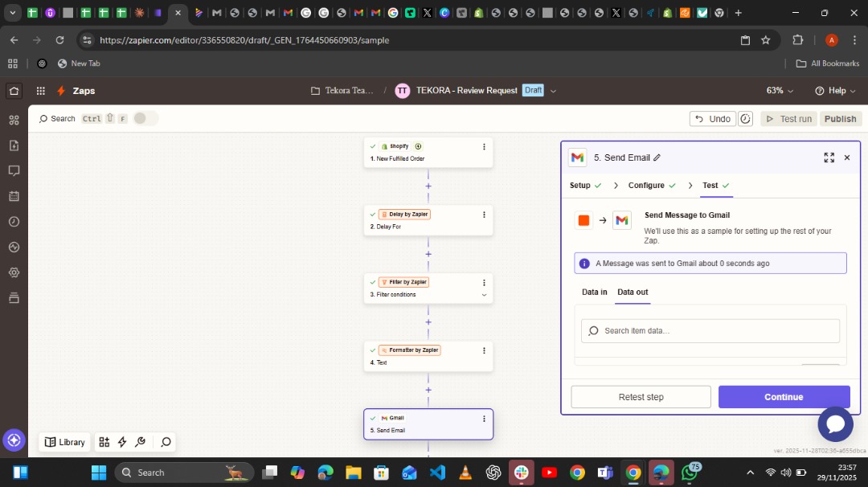Viewport: 868px width, 487px height.
Task: Switch to the Setup tab
Action: [x=585, y=186]
